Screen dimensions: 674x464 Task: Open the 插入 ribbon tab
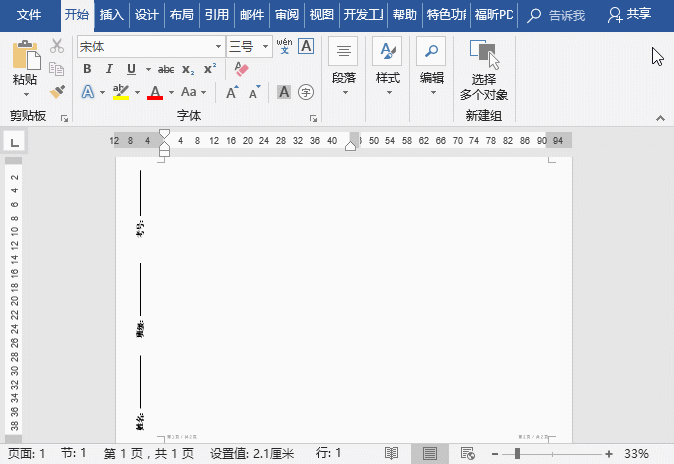[112, 15]
